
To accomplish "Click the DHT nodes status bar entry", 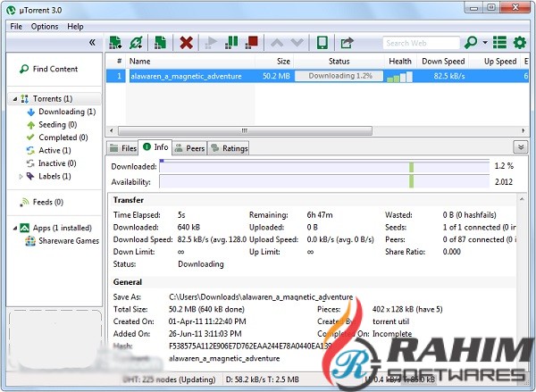I will pyautogui.click(x=169, y=379).
